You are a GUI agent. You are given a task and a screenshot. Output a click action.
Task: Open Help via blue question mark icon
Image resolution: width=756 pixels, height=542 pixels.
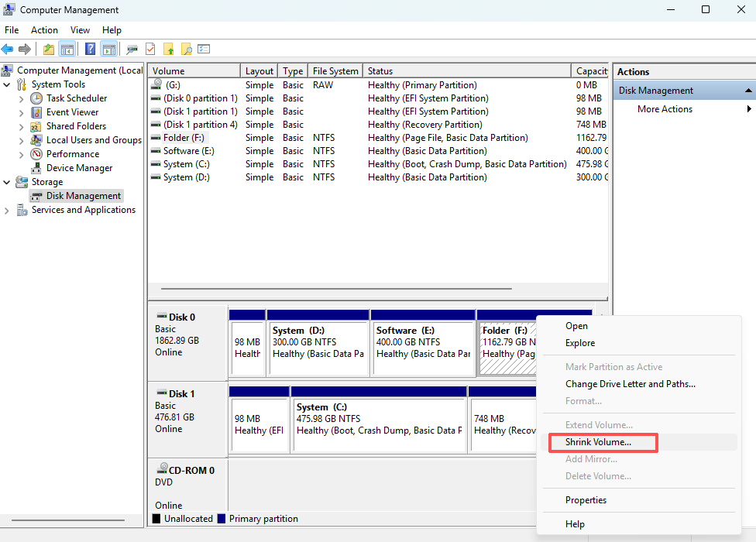point(91,50)
